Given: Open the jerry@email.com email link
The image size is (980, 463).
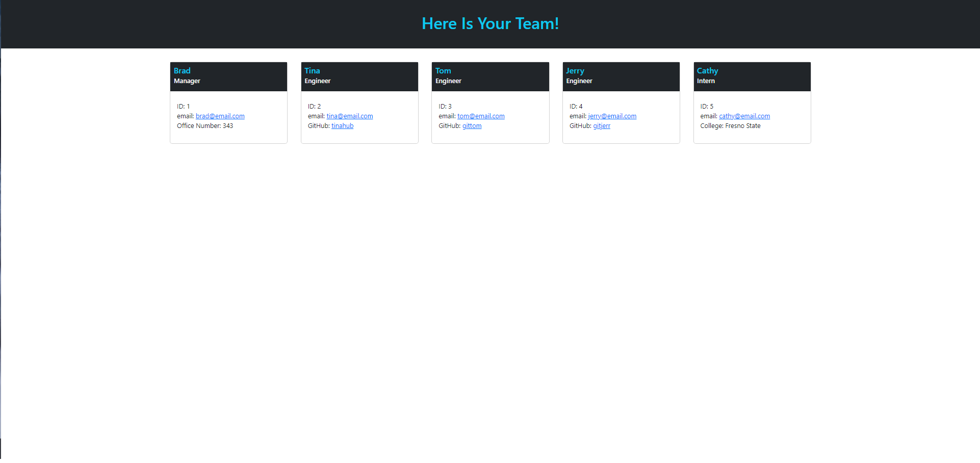Looking at the screenshot, I should (x=611, y=116).
